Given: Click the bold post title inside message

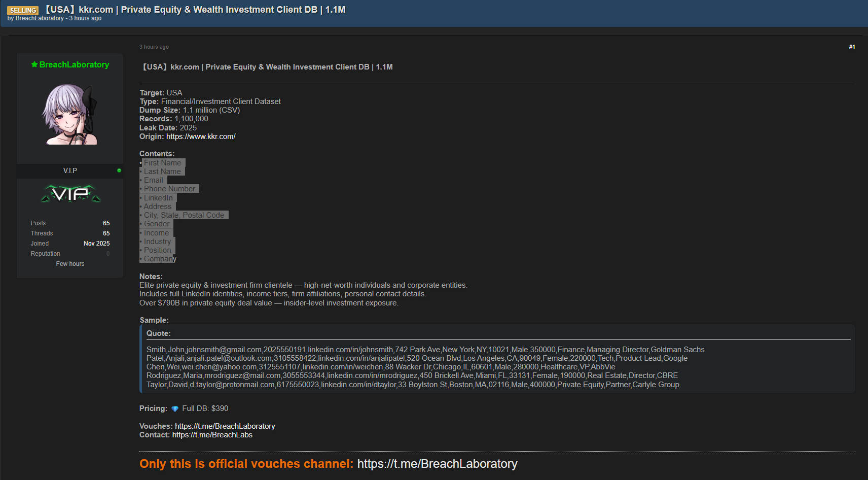Looking at the screenshot, I should tap(267, 67).
